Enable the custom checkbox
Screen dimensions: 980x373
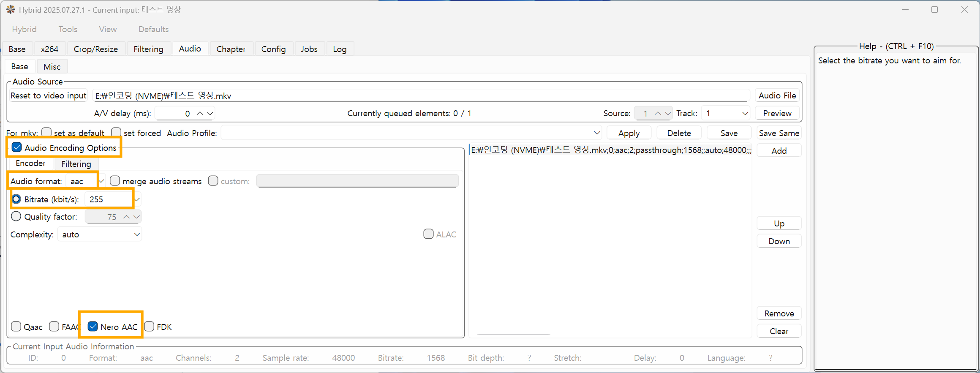tap(213, 181)
